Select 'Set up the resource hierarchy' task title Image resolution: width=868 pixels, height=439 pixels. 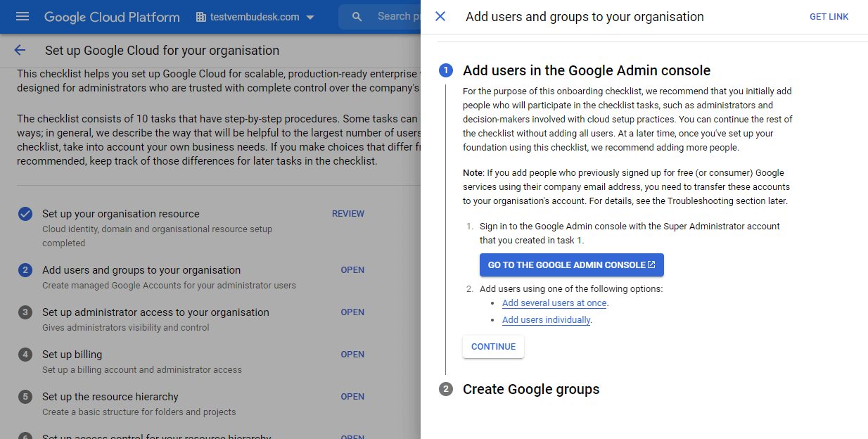point(110,397)
